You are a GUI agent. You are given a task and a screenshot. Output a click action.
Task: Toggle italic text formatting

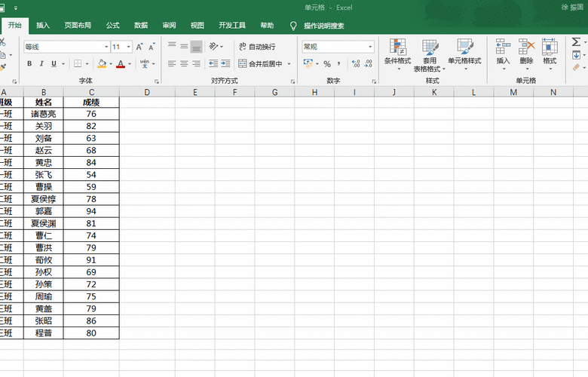click(x=41, y=64)
